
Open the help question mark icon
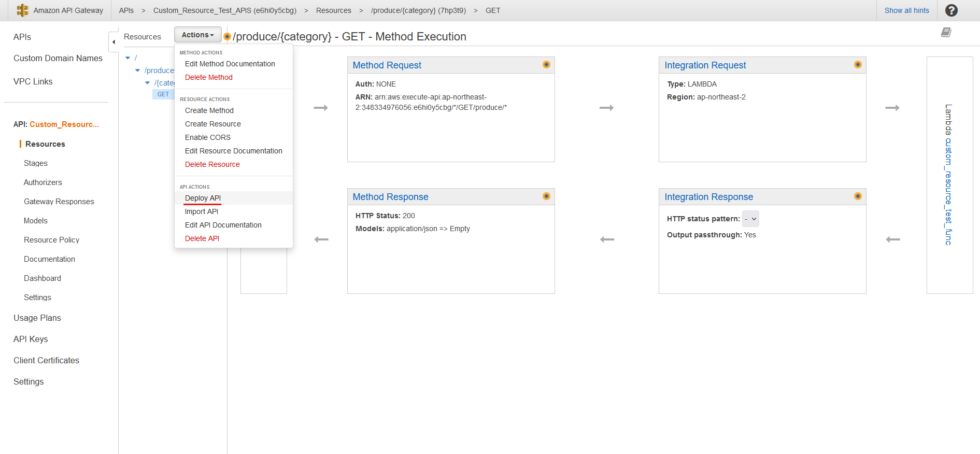coord(951,10)
